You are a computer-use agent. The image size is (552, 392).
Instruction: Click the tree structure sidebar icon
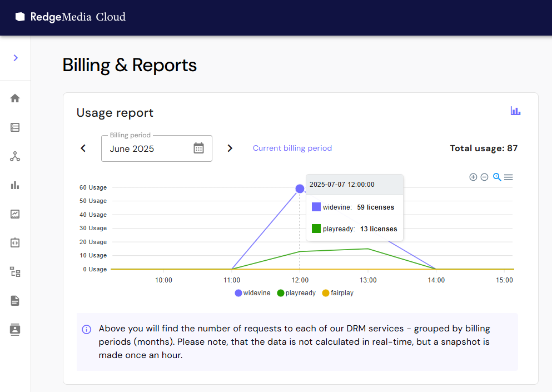point(15,272)
